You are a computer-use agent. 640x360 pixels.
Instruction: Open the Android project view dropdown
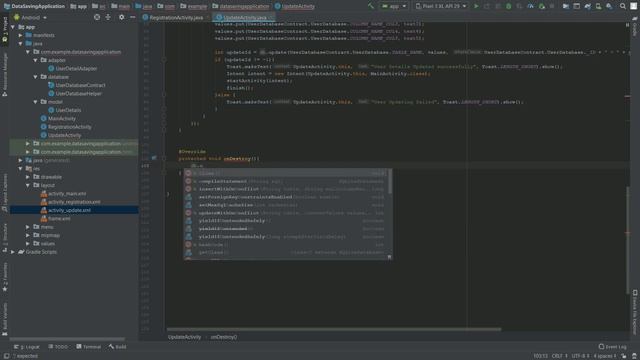[x=31, y=18]
